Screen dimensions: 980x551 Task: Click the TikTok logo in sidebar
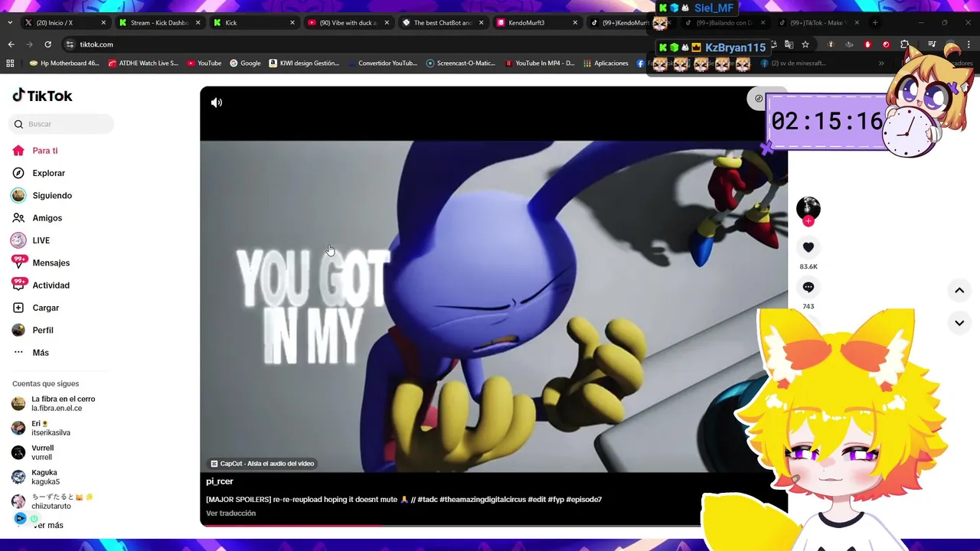(42, 96)
